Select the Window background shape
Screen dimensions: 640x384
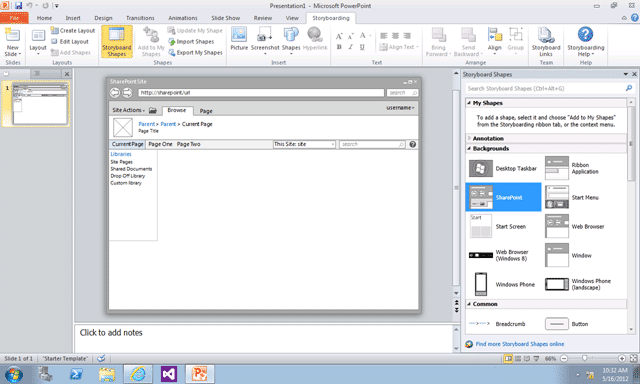580,255
